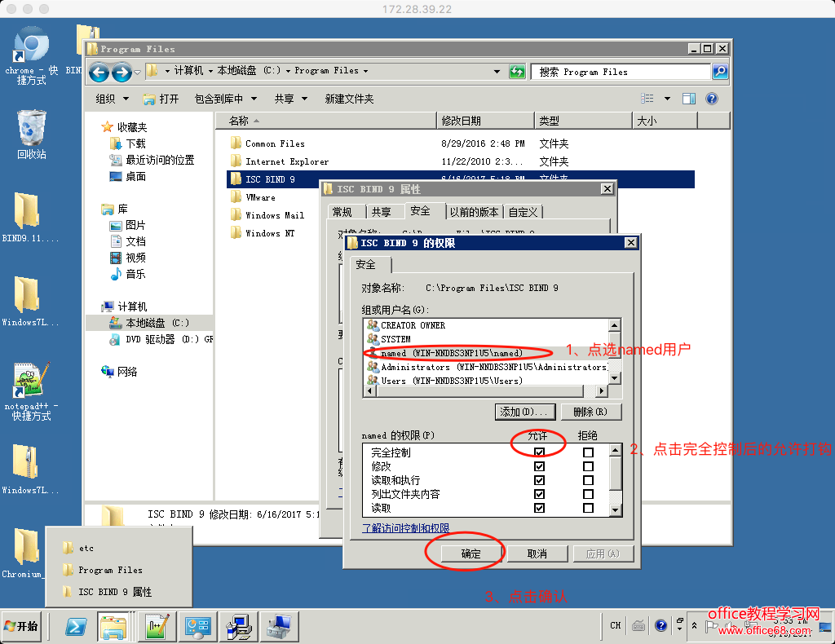Expand breadcrumb arrow after 计算机

click(x=210, y=71)
